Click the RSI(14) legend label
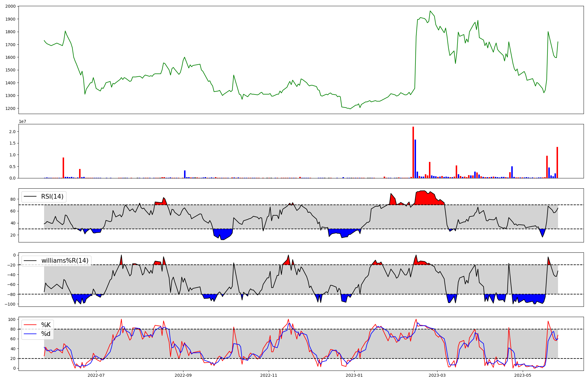This screenshot has width=588, height=382. (x=52, y=197)
